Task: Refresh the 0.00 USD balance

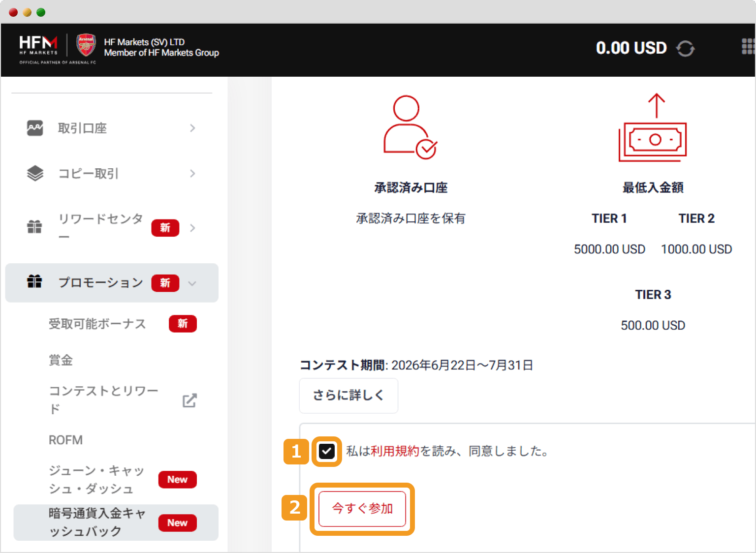Action: [x=685, y=49]
